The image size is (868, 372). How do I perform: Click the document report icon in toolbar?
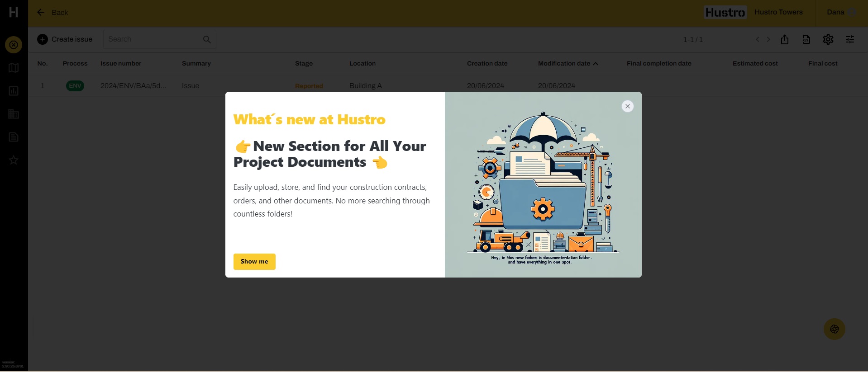pyautogui.click(x=806, y=39)
